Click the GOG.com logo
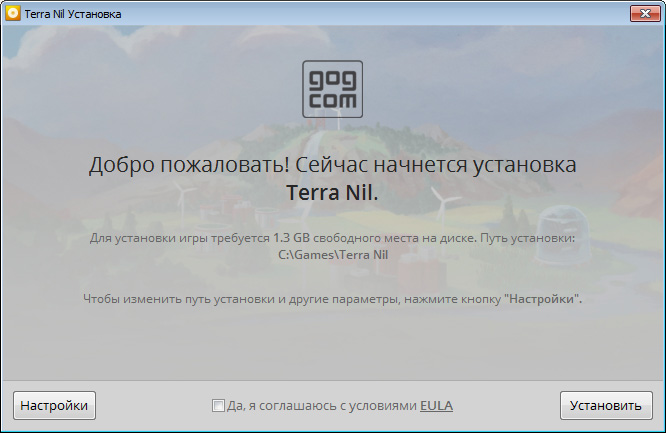 332,89
